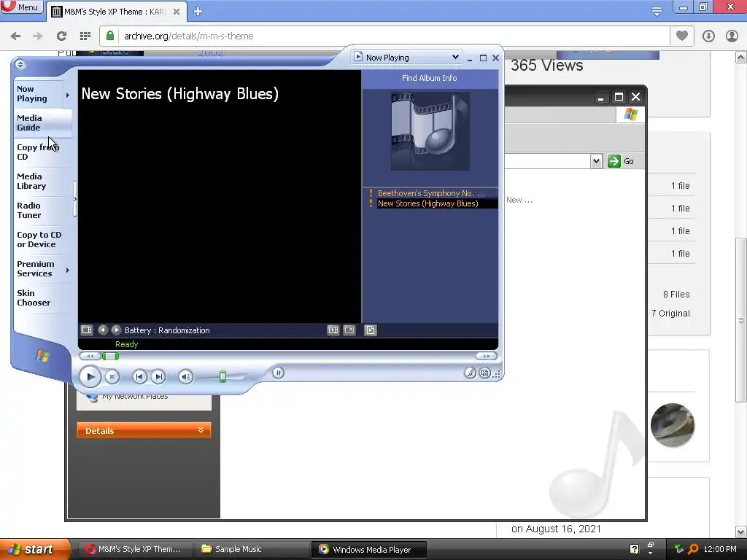Open a new browser tab
This screenshot has width=747, height=560.
[x=198, y=12]
